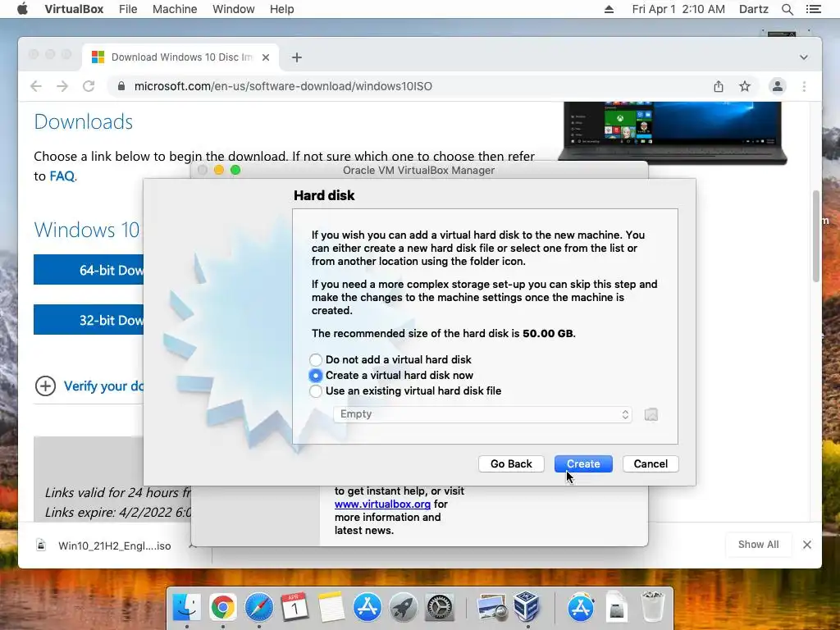The height and width of the screenshot is (630, 840).
Task: Open the Apple menu
Action: [22, 9]
